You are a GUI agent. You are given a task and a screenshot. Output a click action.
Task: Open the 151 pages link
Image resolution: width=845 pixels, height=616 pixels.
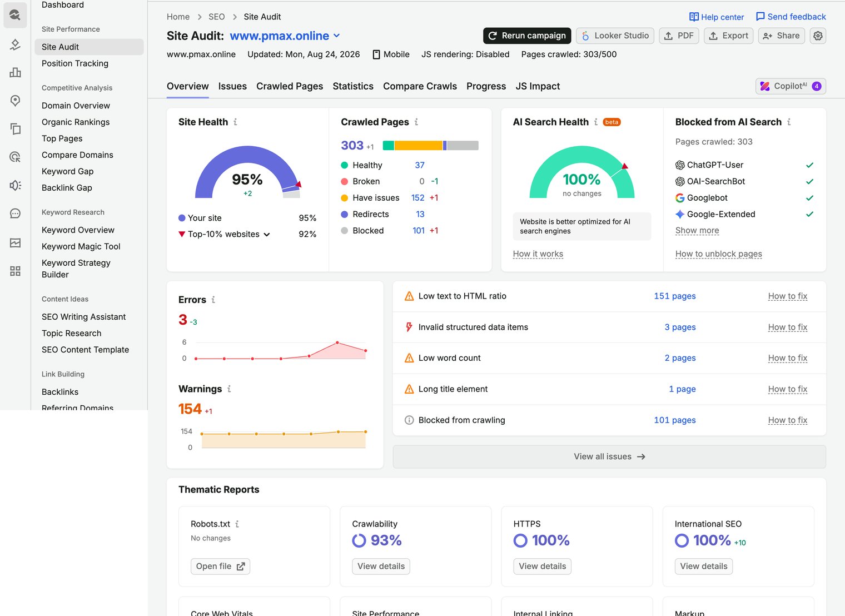(675, 296)
